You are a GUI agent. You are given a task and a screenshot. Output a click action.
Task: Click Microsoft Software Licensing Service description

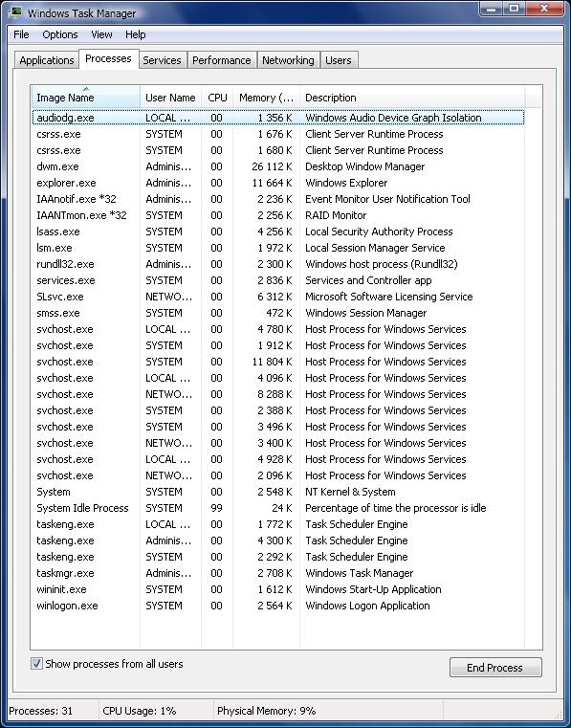[389, 297]
